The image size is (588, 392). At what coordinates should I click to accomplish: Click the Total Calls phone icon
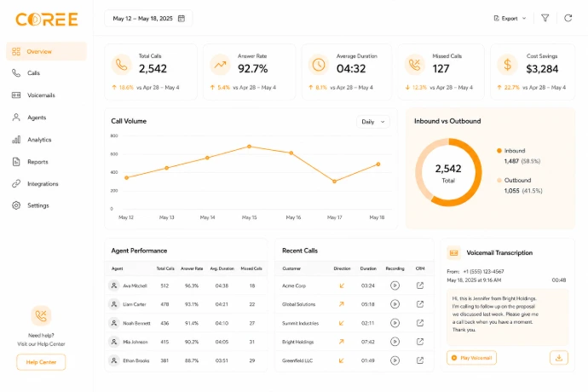tap(122, 65)
